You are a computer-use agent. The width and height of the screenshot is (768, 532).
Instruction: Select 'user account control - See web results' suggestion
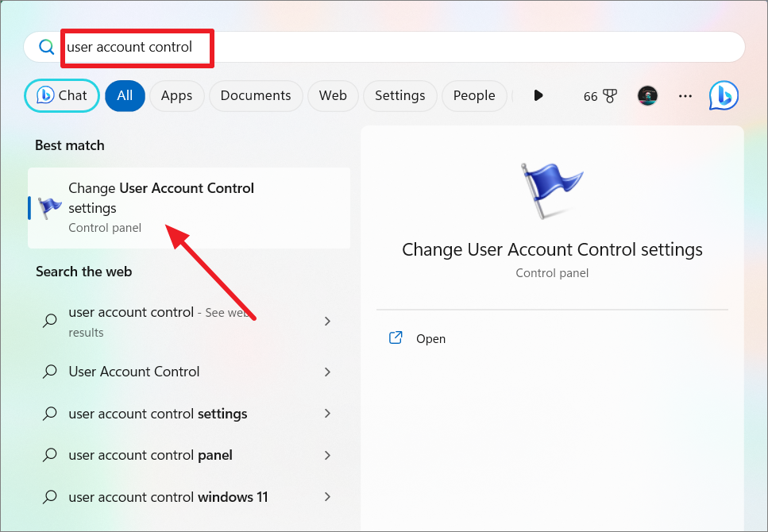point(189,322)
